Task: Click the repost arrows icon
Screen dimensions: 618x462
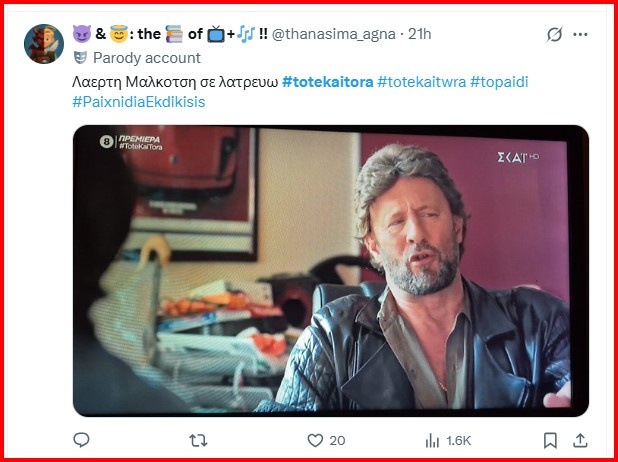Action: tap(198, 440)
